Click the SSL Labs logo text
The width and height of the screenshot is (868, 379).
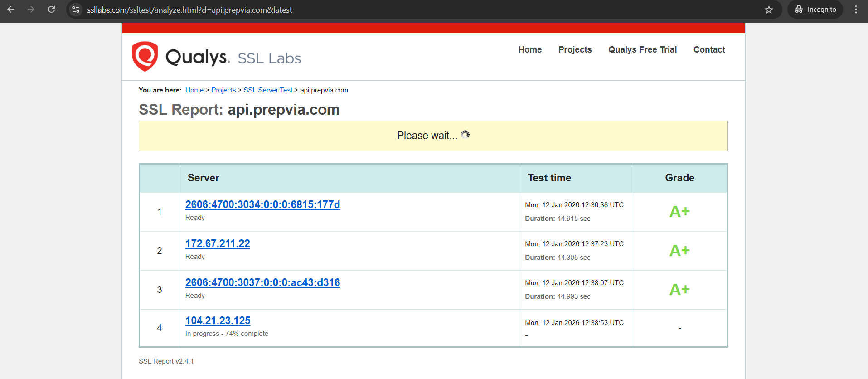pos(269,58)
